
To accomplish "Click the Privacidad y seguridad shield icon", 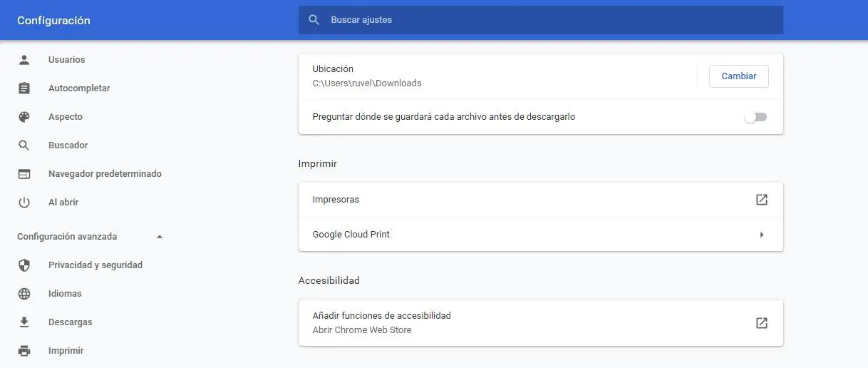I will click(x=24, y=265).
